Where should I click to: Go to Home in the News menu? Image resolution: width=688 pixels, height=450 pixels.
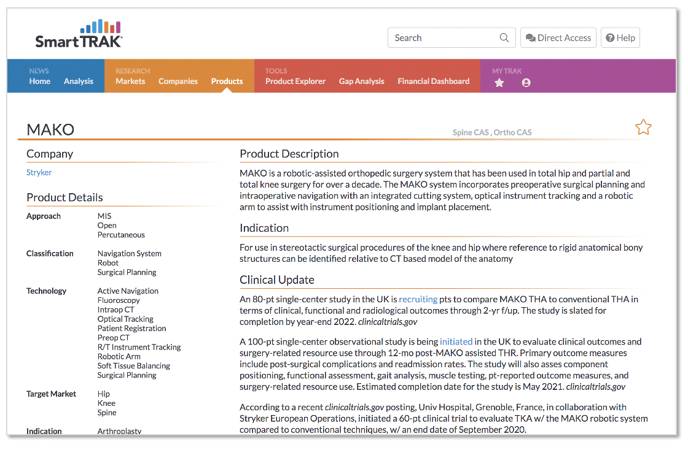point(39,81)
